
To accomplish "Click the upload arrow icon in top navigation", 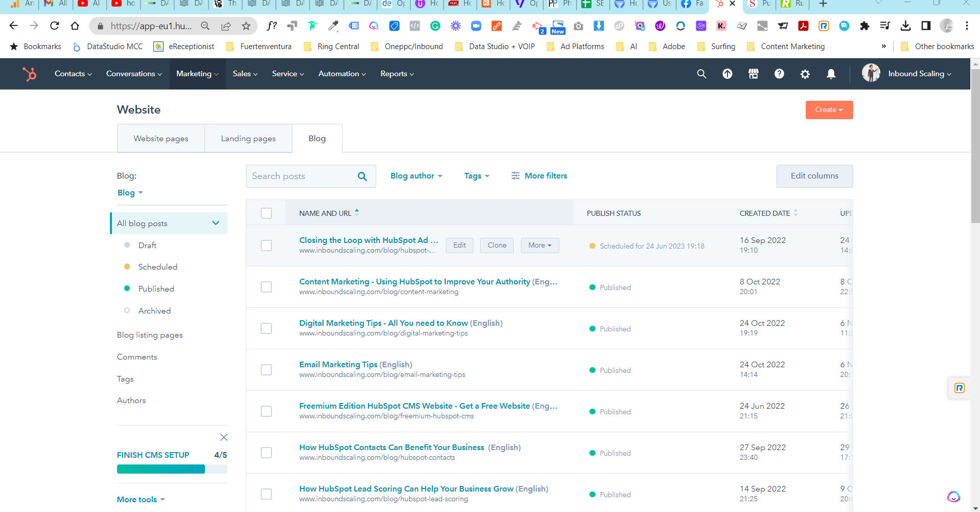I will point(727,74).
